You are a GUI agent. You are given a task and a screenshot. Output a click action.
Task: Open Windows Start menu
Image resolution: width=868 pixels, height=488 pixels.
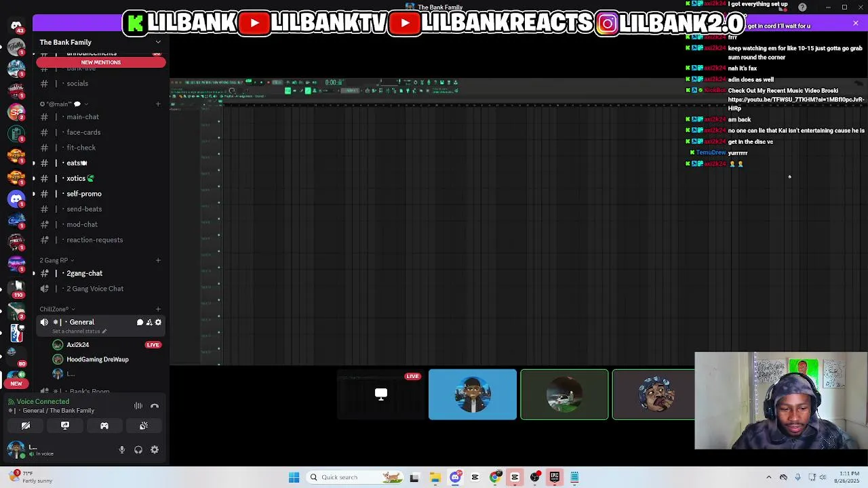(294, 477)
